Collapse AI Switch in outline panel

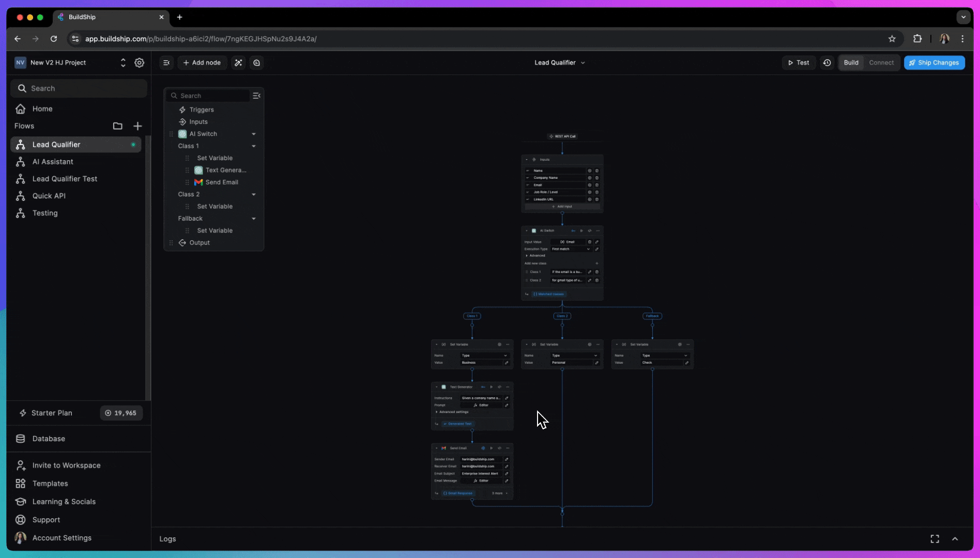tap(254, 134)
